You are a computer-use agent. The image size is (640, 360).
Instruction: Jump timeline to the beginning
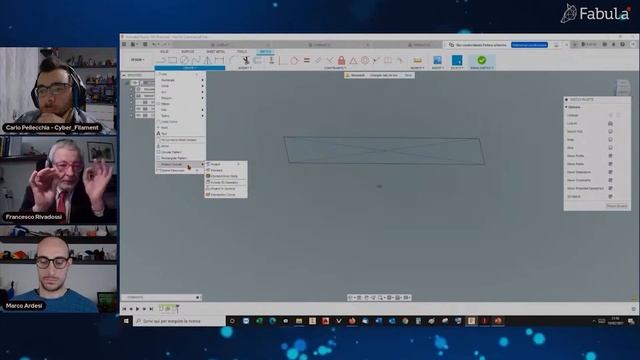(124, 309)
